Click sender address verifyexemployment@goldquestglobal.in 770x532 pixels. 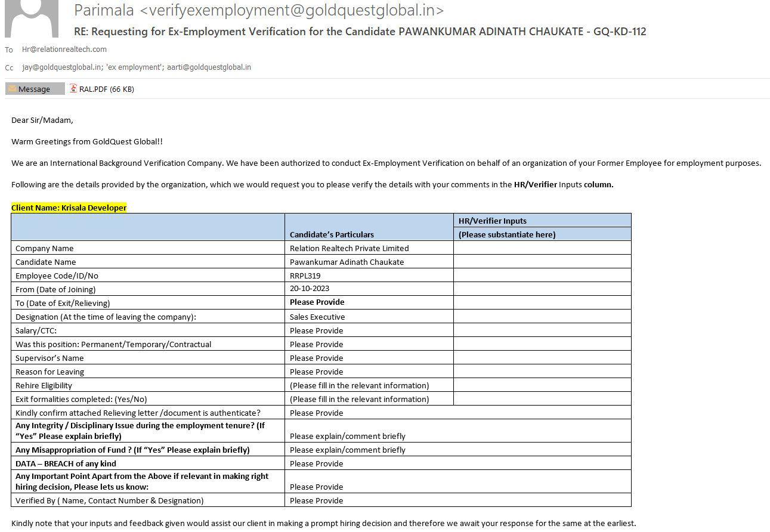[x=293, y=10]
